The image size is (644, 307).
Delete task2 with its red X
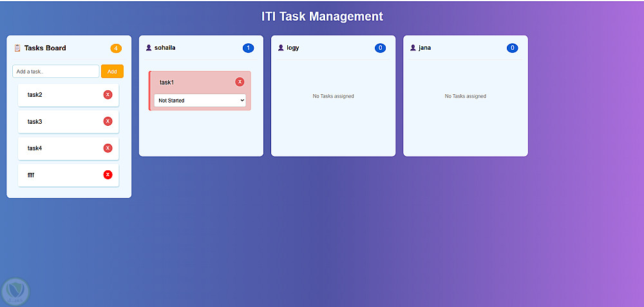pyautogui.click(x=108, y=95)
